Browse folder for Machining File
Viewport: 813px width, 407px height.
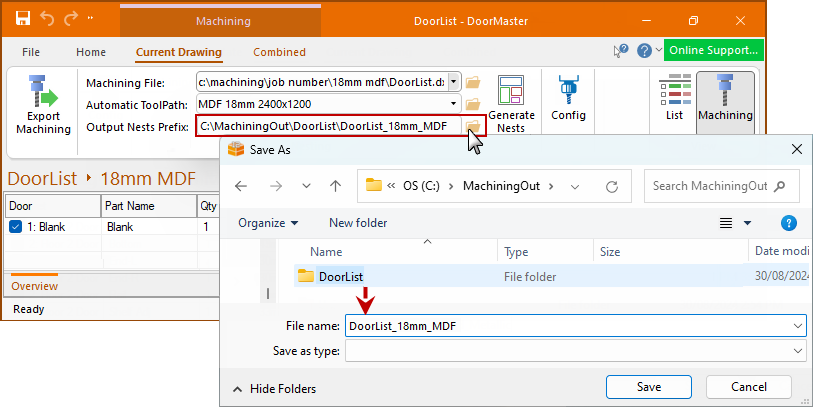click(473, 82)
